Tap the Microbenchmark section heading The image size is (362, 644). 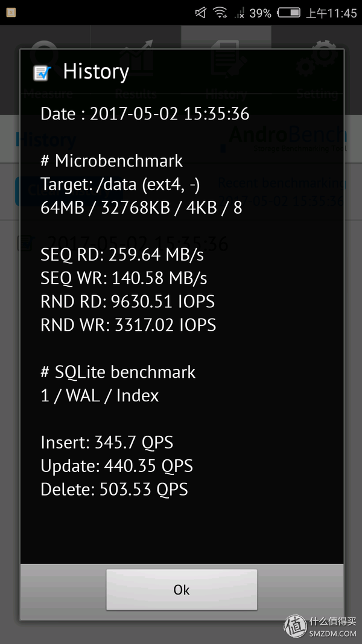(112, 161)
